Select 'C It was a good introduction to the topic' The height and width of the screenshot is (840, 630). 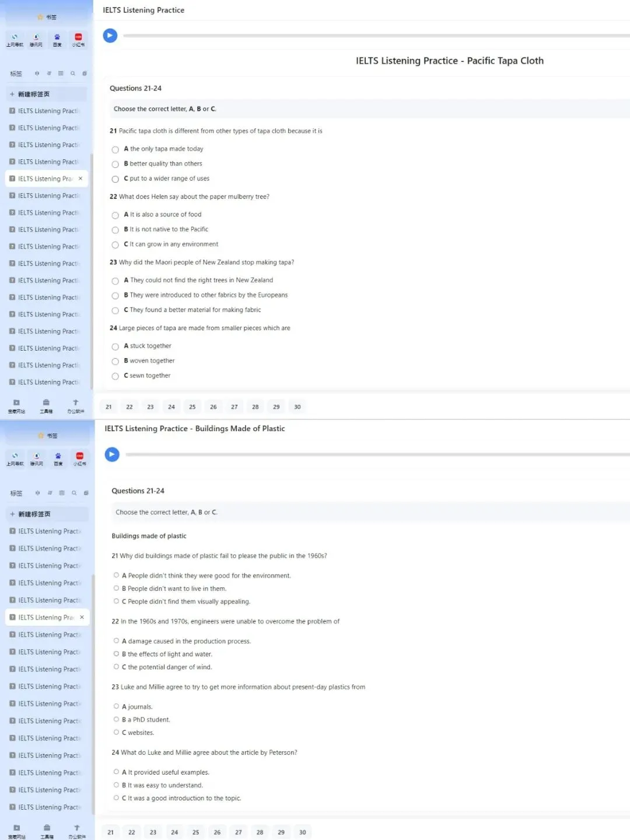(x=116, y=797)
